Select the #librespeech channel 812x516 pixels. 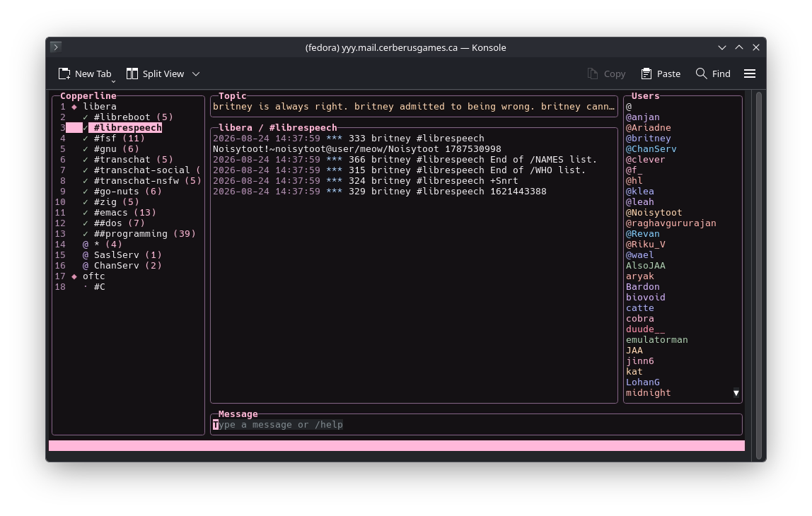(x=127, y=128)
